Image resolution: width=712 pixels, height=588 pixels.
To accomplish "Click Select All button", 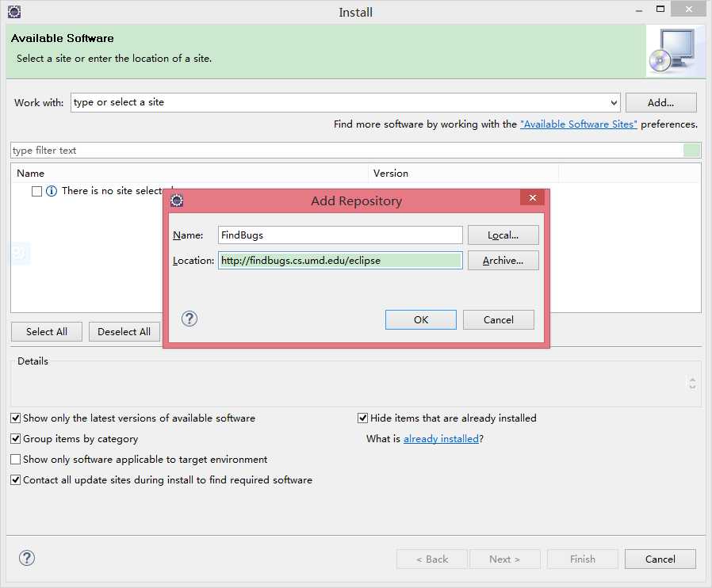I will click(47, 332).
